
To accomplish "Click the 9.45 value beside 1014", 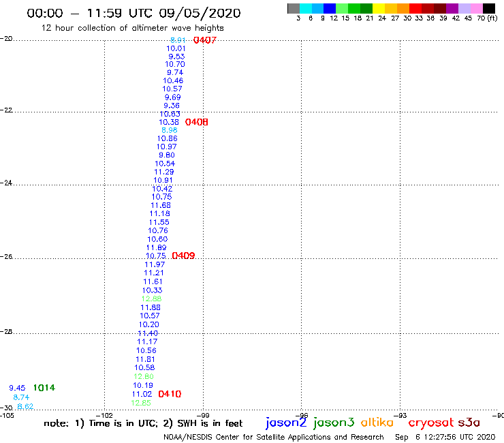I will pyautogui.click(x=17, y=388).
